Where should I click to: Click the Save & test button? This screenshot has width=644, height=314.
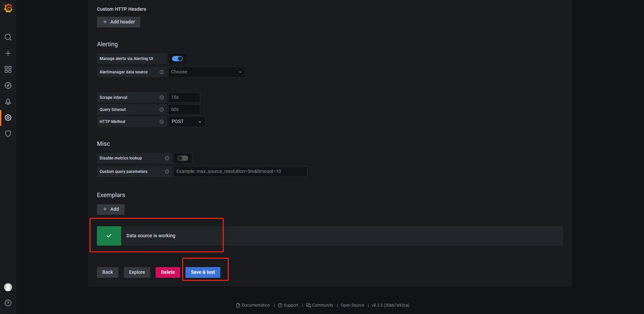tap(203, 272)
